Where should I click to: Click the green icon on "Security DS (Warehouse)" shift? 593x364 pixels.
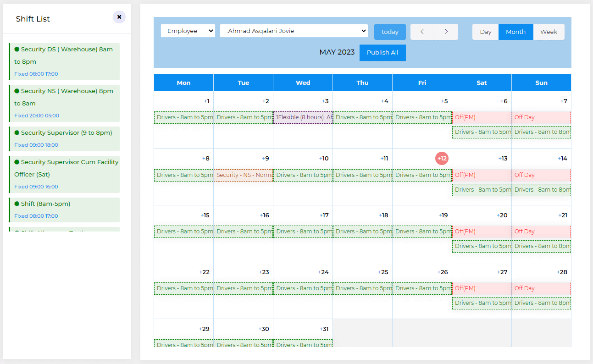(17, 49)
